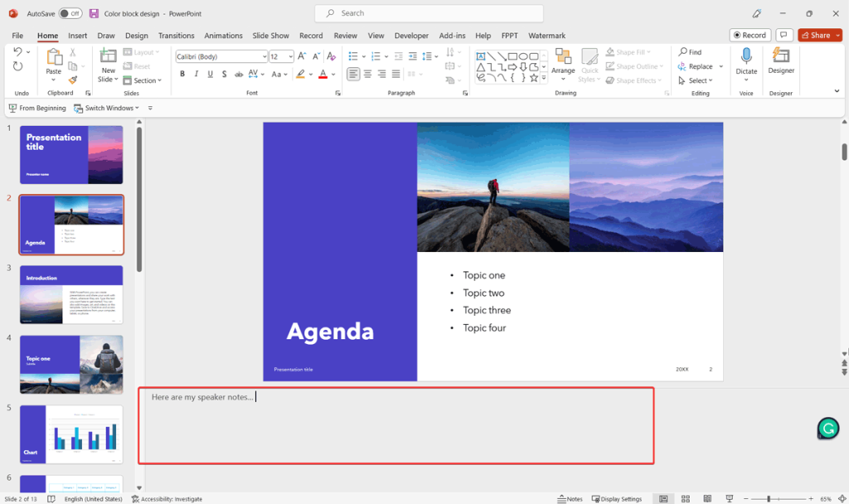Open the Animations ribbon tab
The height and width of the screenshot is (504, 849).
[223, 36]
